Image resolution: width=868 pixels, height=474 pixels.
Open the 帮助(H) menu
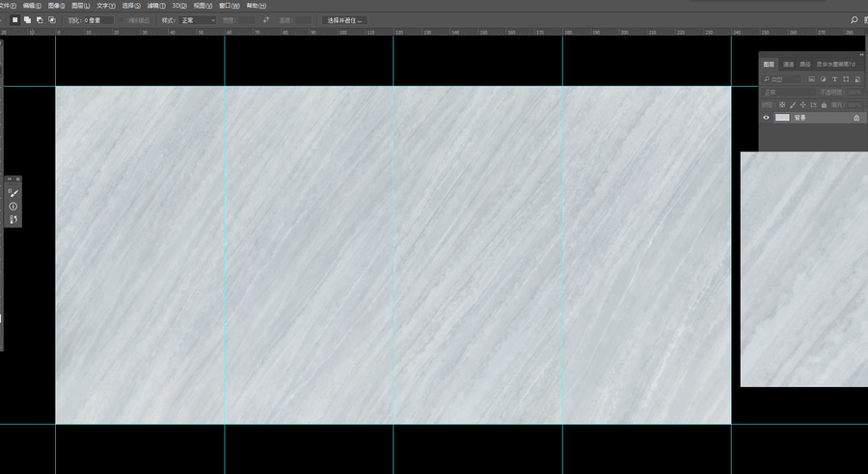257,6
